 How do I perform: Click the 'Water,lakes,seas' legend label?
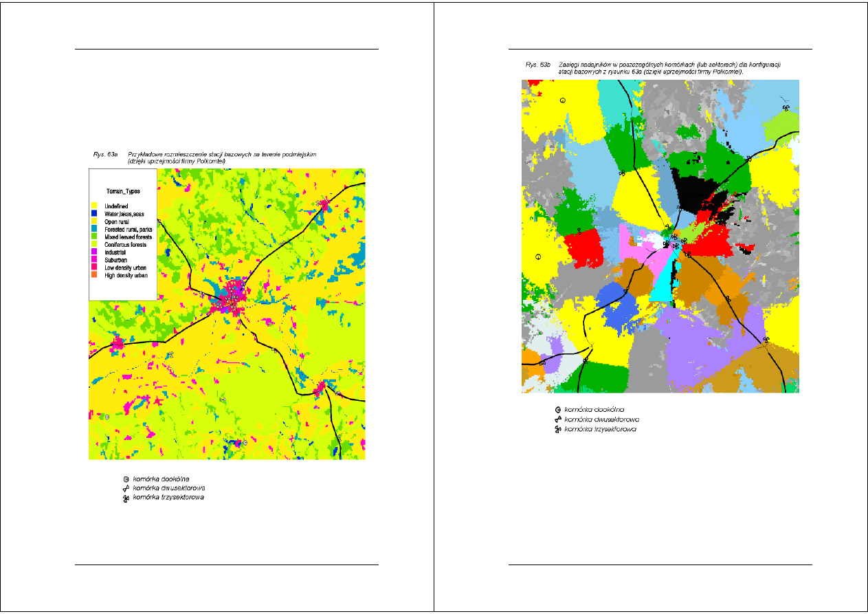(x=124, y=214)
